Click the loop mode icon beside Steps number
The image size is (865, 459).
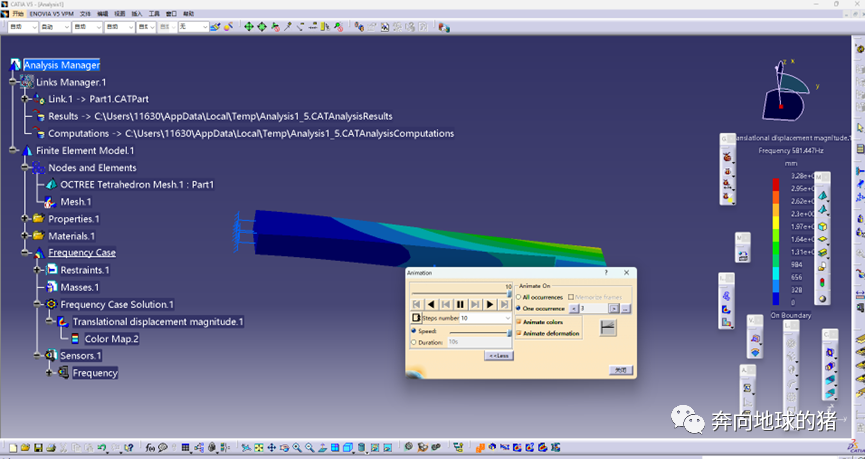[x=416, y=318]
